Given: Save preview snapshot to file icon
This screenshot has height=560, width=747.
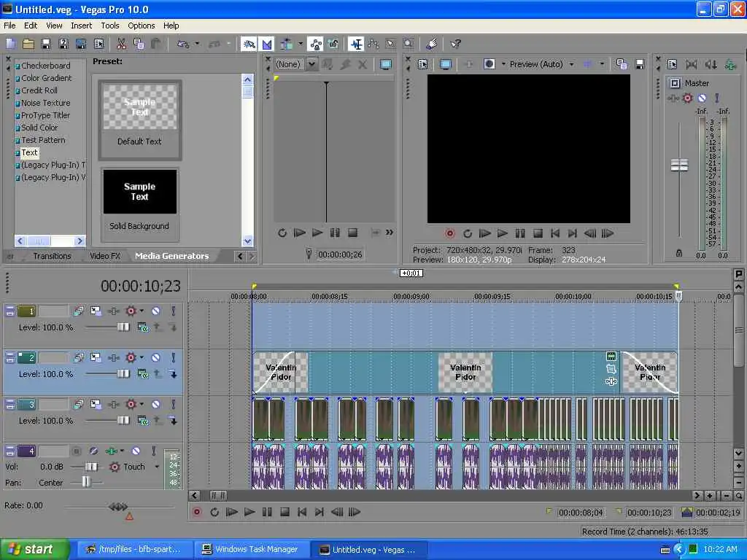Looking at the screenshot, I should point(639,64).
